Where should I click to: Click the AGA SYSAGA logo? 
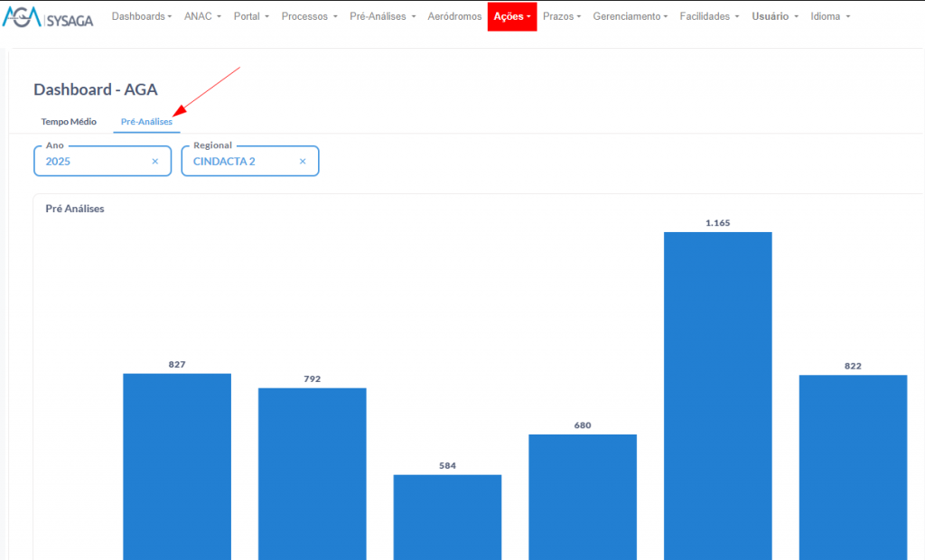pyautogui.click(x=48, y=17)
